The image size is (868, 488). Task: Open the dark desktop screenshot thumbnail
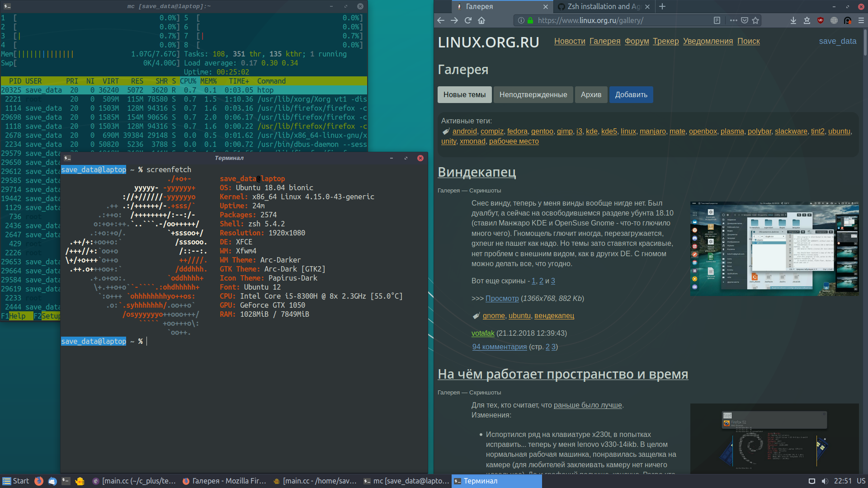(774, 438)
